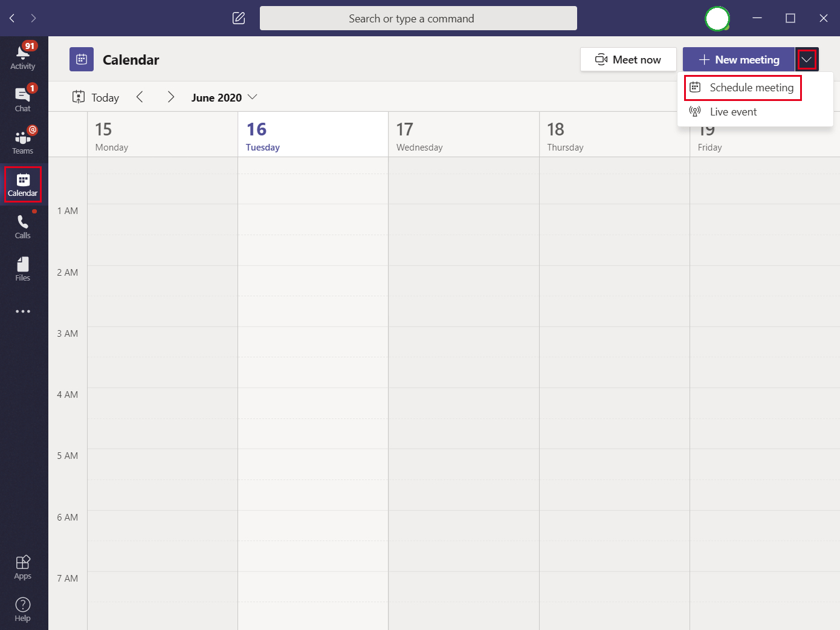The width and height of the screenshot is (840, 630).
Task: Go to the previous week
Action: click(140, 97)
